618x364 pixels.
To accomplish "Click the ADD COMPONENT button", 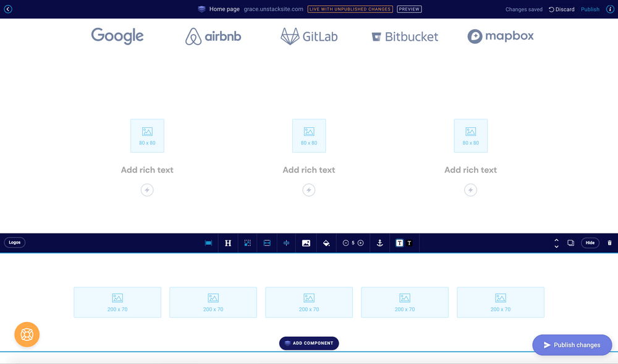I will pos(309,343).
